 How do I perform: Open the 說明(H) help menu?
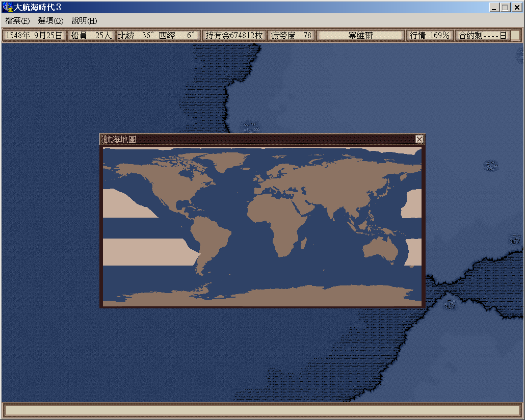84,21
